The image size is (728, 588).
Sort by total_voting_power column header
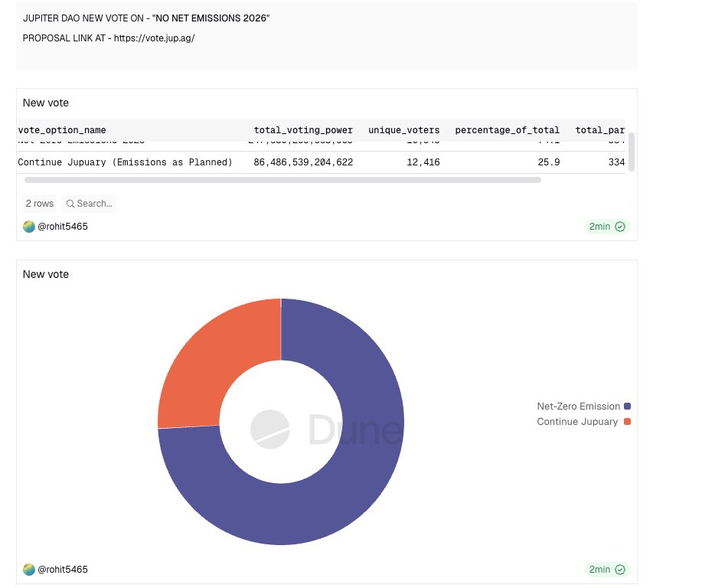[303, 130]
